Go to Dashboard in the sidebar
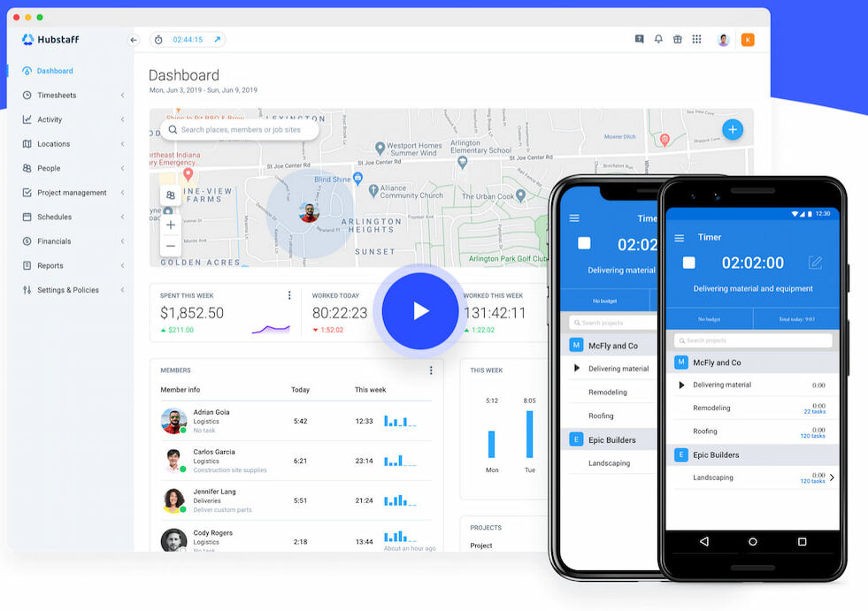Screen dimensions: 868x611 [55, 71]
